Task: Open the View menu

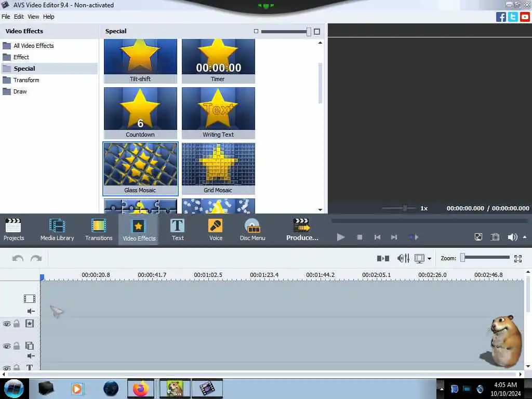Action: tap(33, 17)
